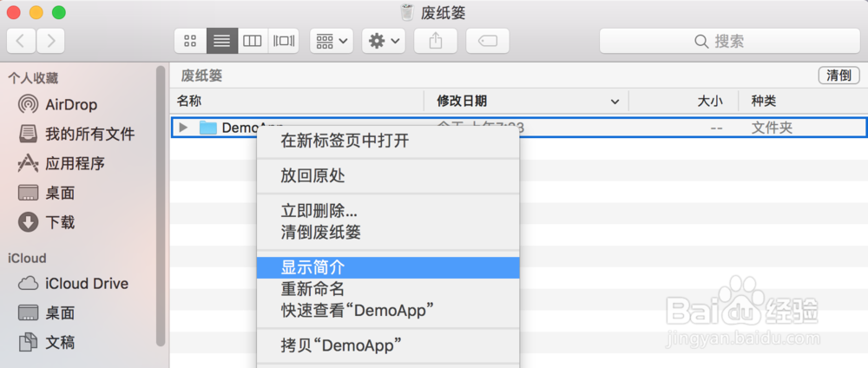Choose 显示简介 from context menu

click(388, 268)
